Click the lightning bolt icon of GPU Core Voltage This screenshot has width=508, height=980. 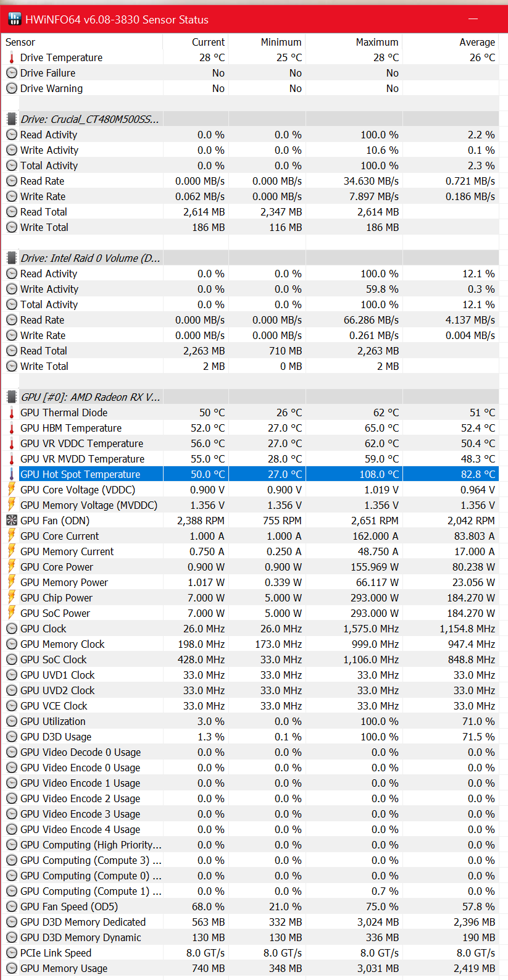12,490
